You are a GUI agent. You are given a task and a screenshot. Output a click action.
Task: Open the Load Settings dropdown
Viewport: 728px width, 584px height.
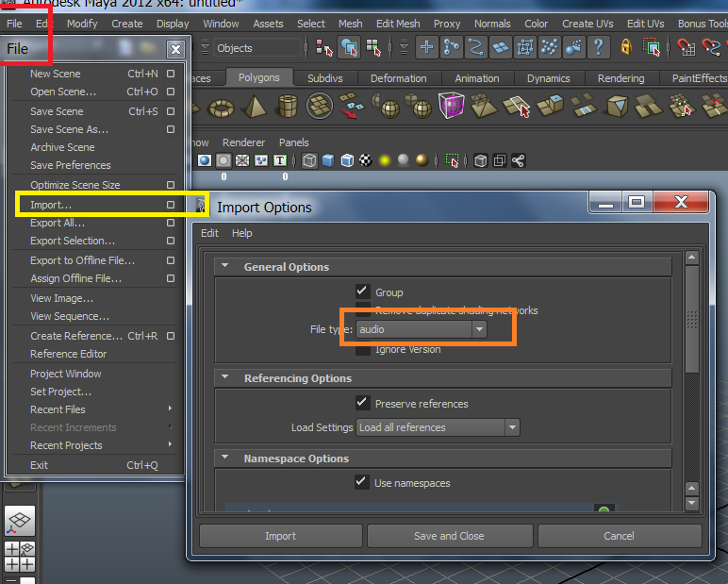[x=438, y=427]
